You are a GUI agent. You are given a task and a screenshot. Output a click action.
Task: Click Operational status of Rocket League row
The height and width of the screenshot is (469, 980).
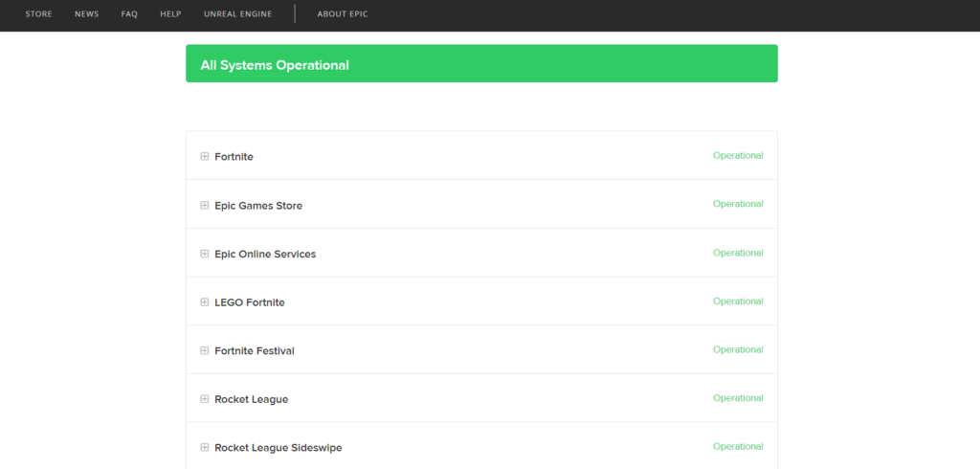(738, 398)
